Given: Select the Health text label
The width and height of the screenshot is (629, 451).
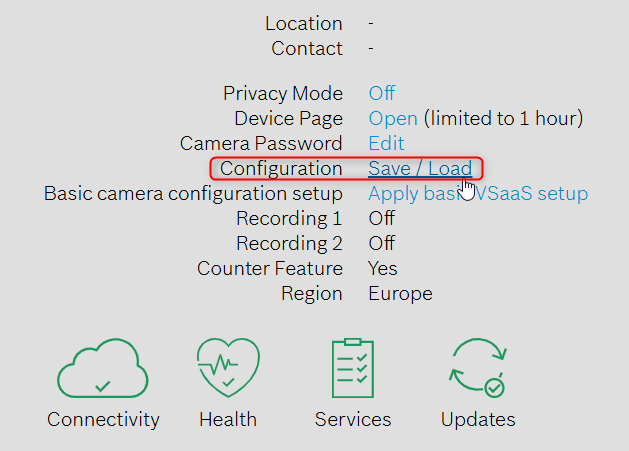Looking at the screenshot, I should pyautogui.click(x=227, y=420).
